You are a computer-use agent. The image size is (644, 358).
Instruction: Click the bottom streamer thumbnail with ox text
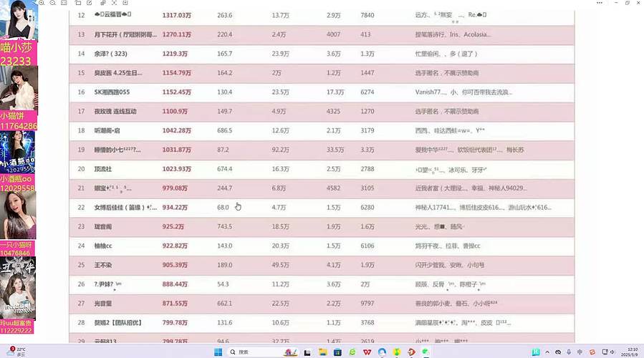18,289
